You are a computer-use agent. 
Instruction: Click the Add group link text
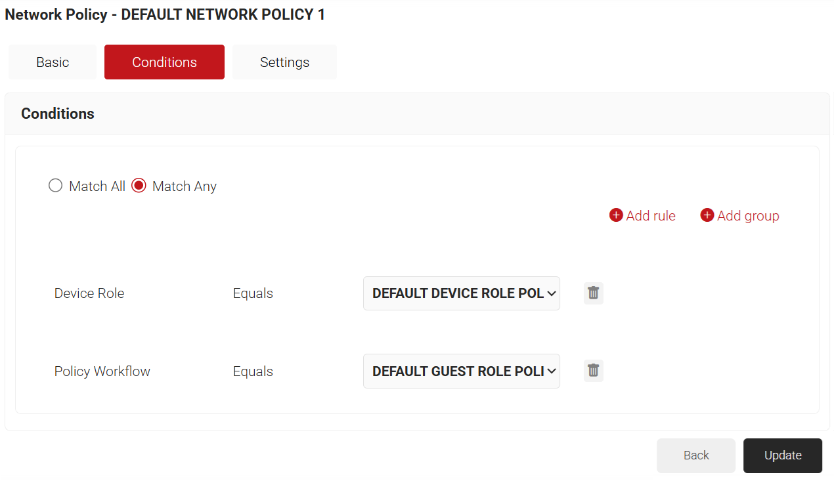(748, 216)
